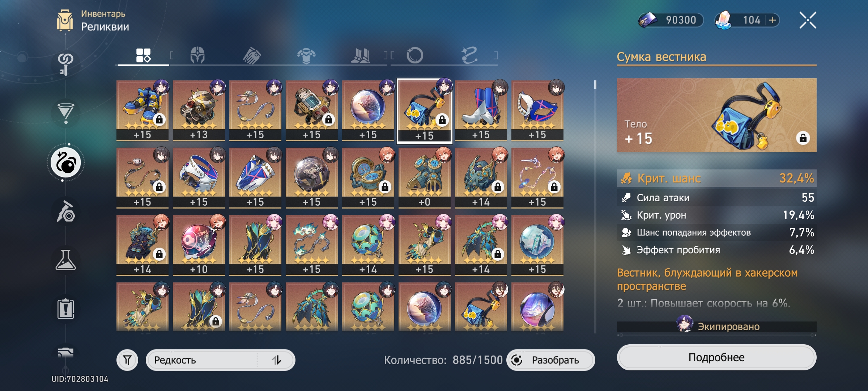The image size is (868, 391).
Task: Toggle lock on the +15 sneakers relic
Action: (159, 119)
